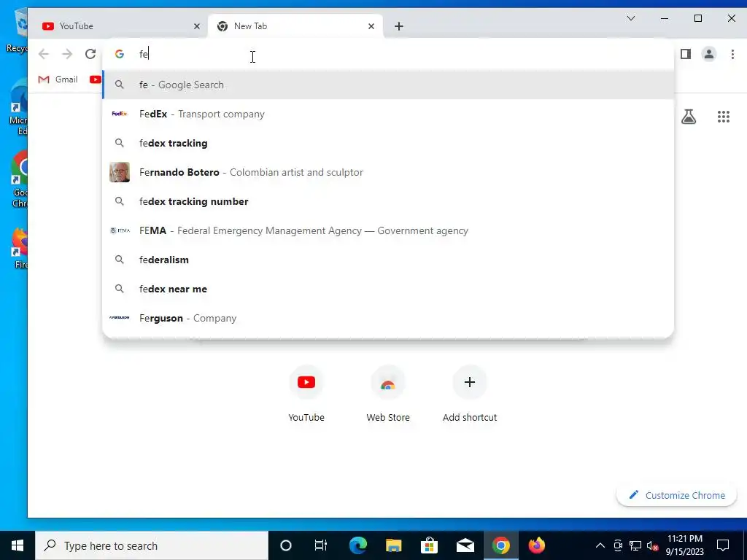The width and height of the screenshot is (747, 560).
Task: Click Chrome icon on taskbar
Action: (500, 545)
